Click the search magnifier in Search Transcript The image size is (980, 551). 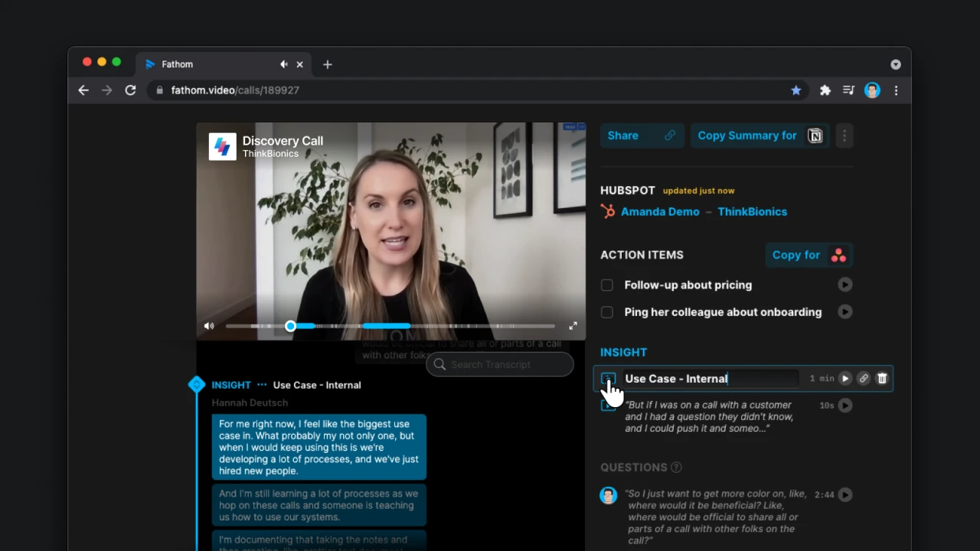pos(439,364)
